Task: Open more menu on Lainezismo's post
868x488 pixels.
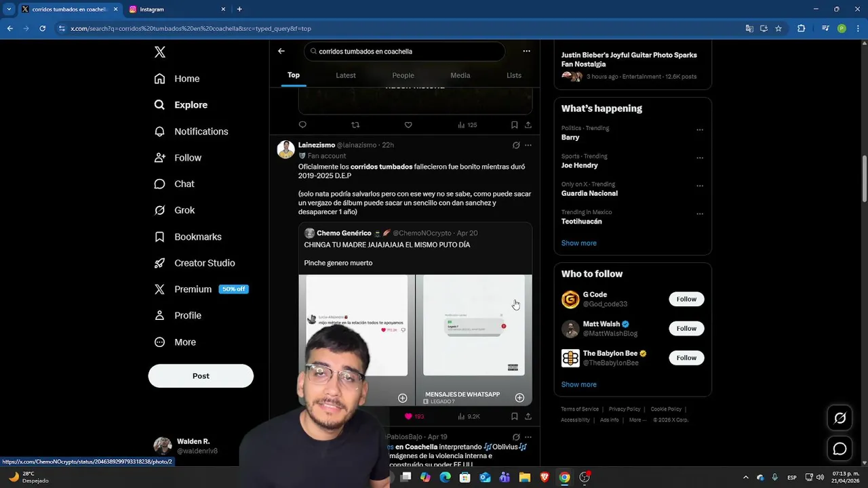Action: pos(528,145)
